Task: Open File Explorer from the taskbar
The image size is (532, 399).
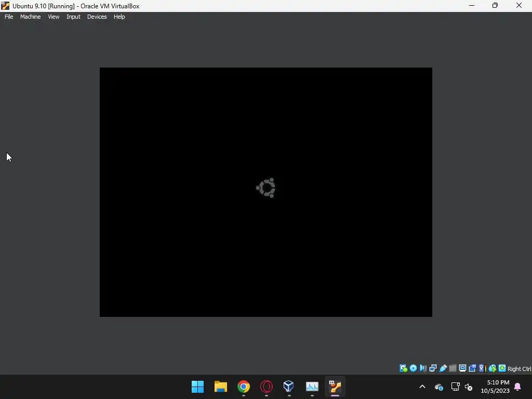Action: tap(220, 387)
